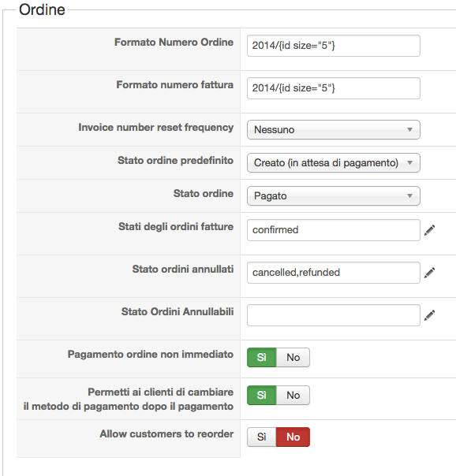Open Invoice number reset frequency dropdown
The image size is (456, 476).
click(x=334, y=129)
